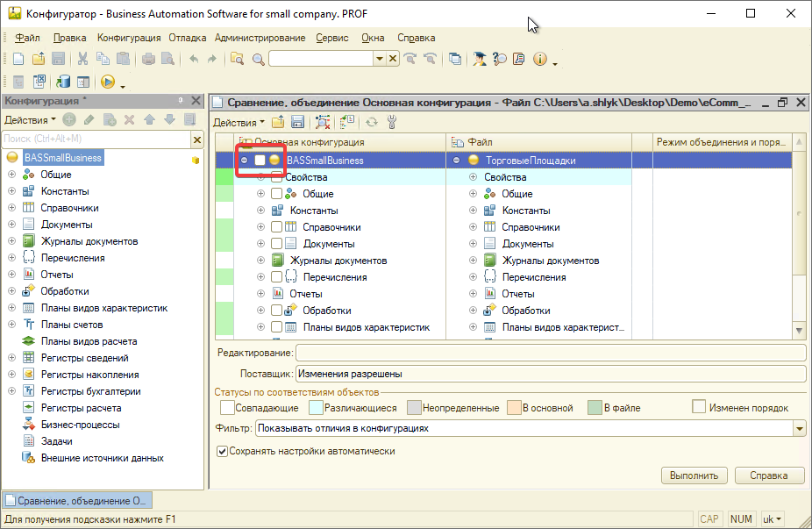Click the Выполнить button

(x=694, y=475)
